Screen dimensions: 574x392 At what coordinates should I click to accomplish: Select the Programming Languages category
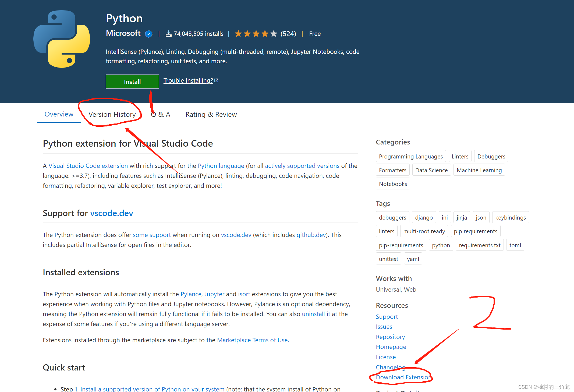click(411, 156)
